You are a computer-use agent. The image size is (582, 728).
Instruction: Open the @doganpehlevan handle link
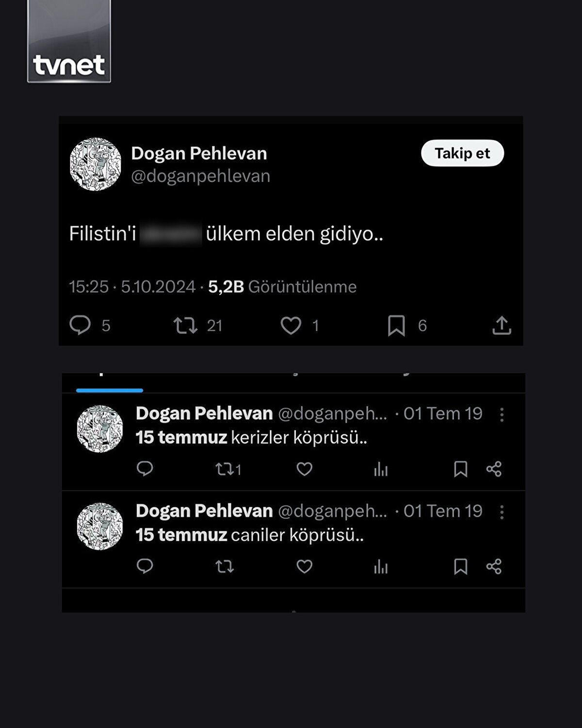(200, 176)
